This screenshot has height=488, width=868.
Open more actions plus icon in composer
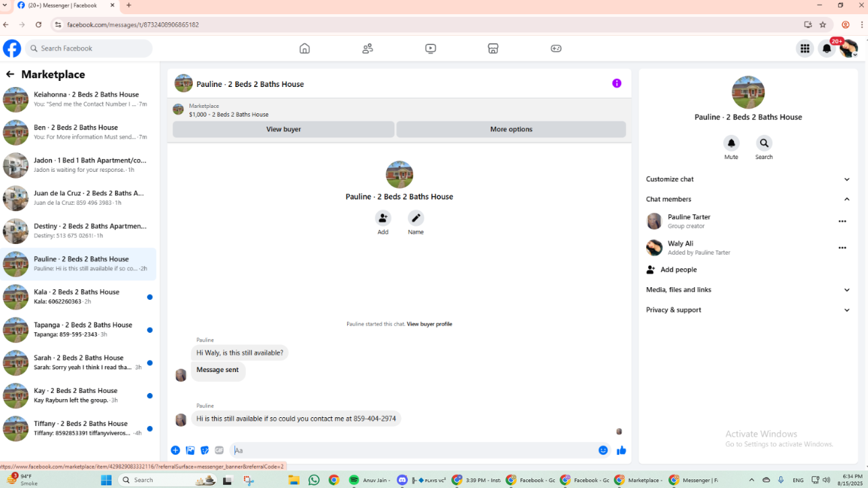[x=175, y=450]
